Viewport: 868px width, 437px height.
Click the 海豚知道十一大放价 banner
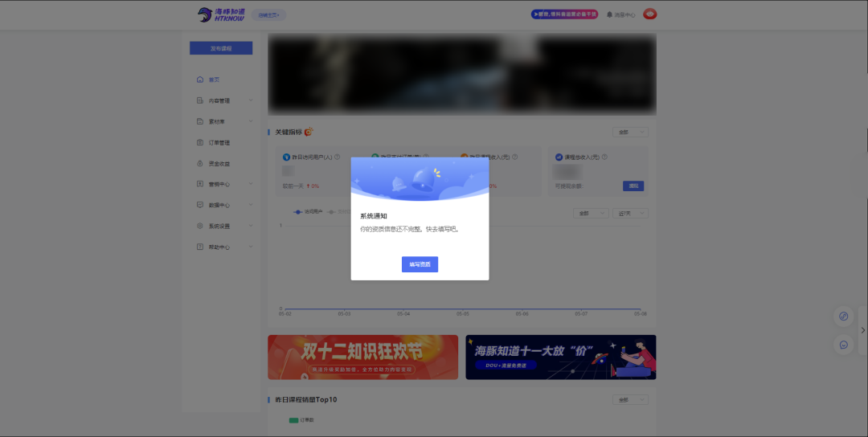click(x=561, y=357)
